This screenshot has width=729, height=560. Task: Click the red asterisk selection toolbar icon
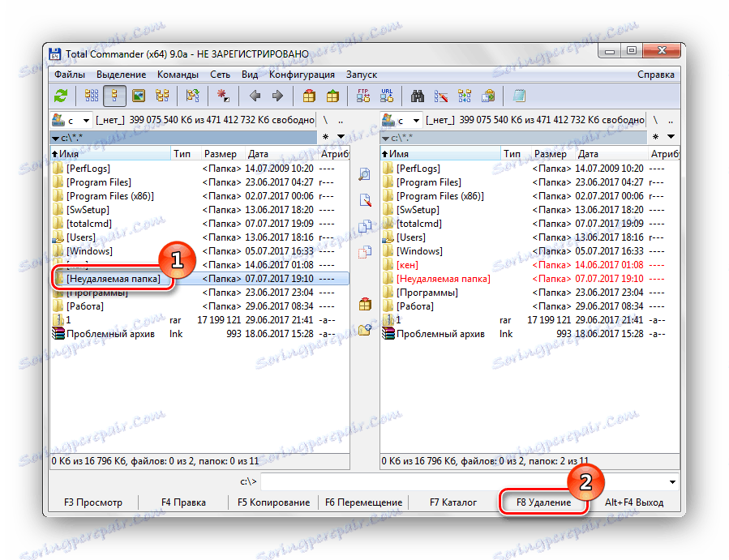[223, 96]
